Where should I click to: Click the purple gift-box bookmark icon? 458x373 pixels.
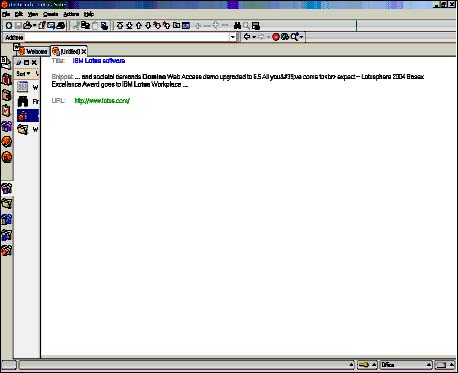tap(7, 126)
